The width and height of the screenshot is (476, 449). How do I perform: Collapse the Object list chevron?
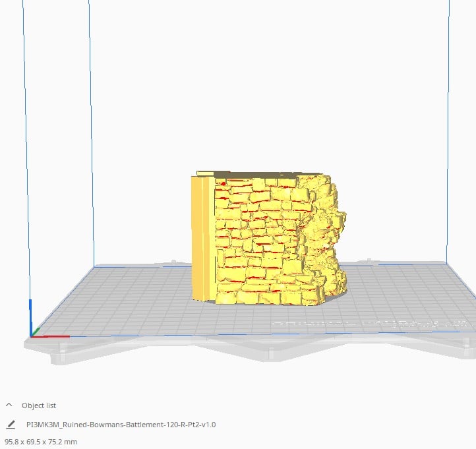[9, 405]
